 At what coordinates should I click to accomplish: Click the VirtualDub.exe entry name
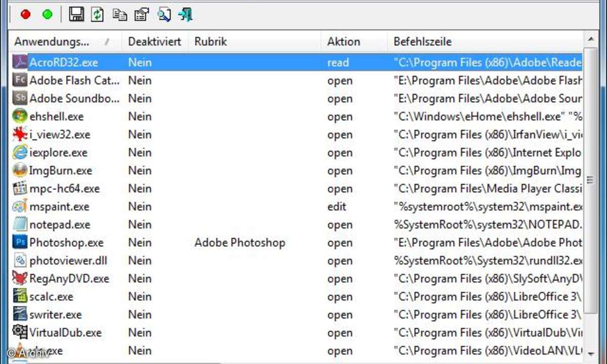pos(65,333)
